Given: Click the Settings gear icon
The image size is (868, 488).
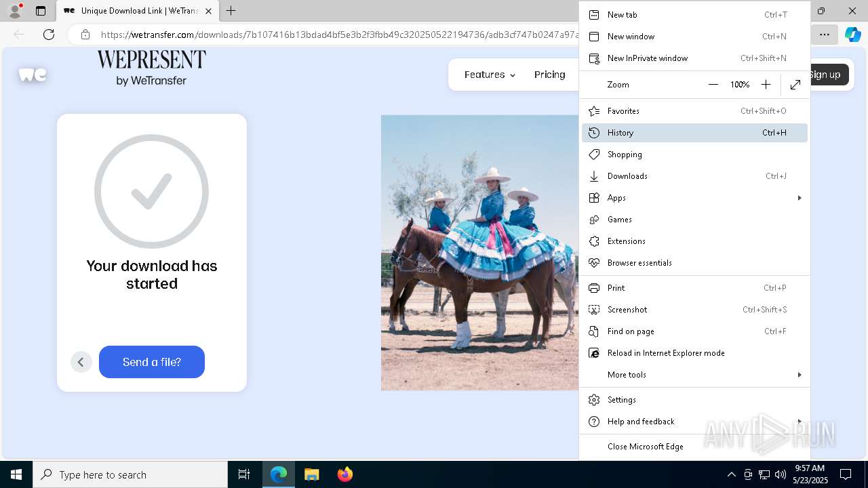Looking at the screenshot, I should click(x=594, y=400).
